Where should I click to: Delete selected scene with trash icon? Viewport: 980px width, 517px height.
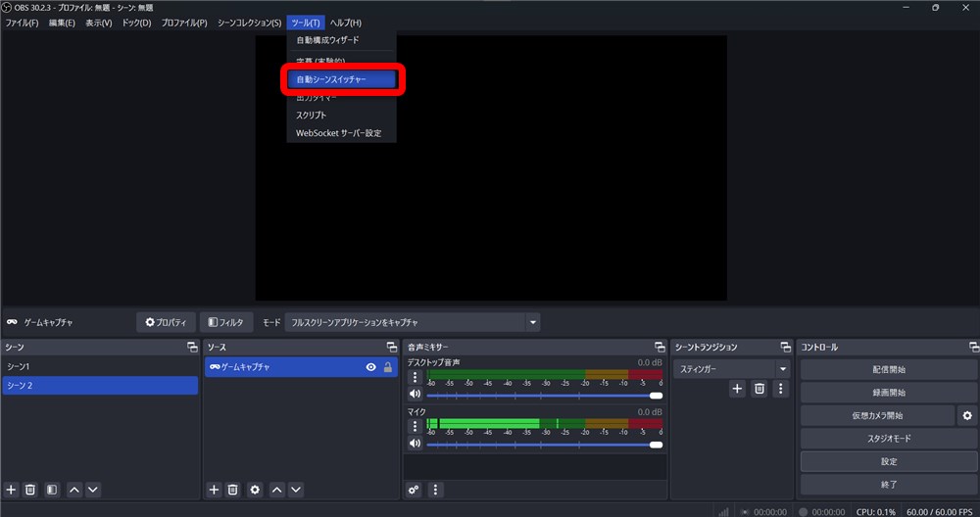click(x=30, y=490)
